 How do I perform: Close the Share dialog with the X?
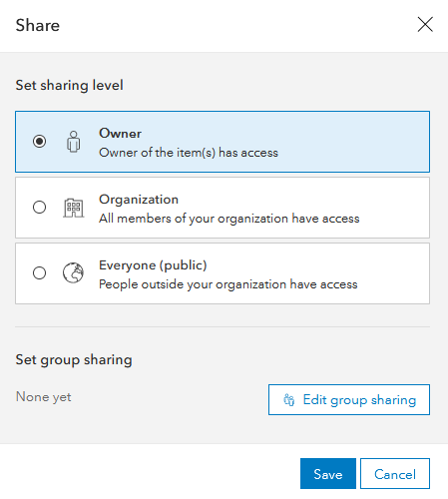(425, 25)
